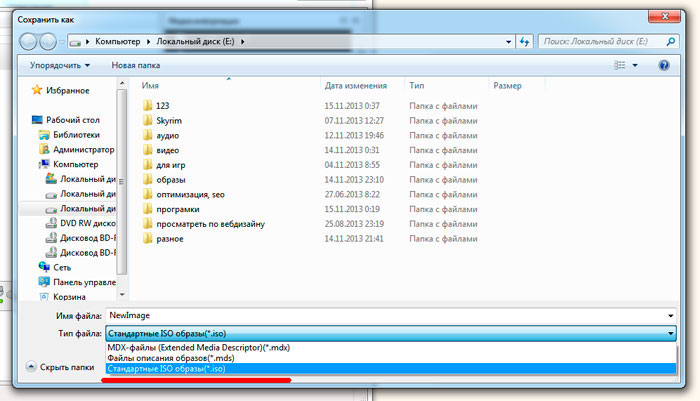Viewport: 700px width, 401px height.
Task: Click the Избранное star icon
Action: click(37, 90)
